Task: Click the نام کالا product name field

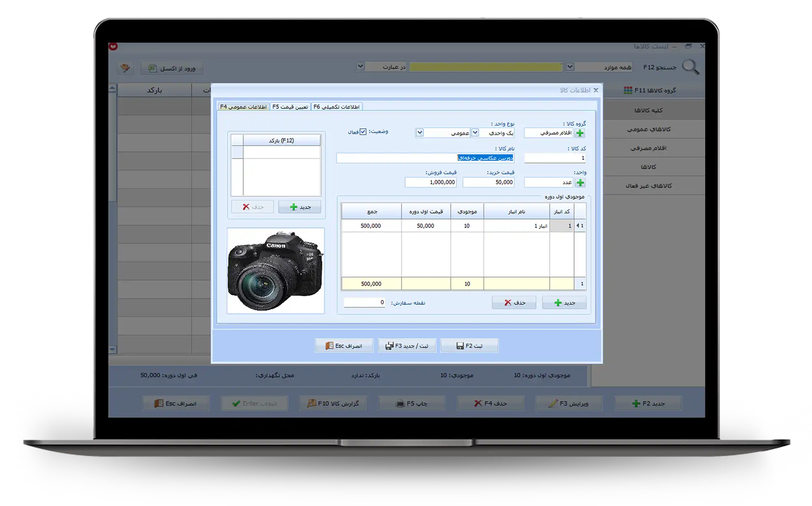Action: pyautogui.click(x=425, y=158)
